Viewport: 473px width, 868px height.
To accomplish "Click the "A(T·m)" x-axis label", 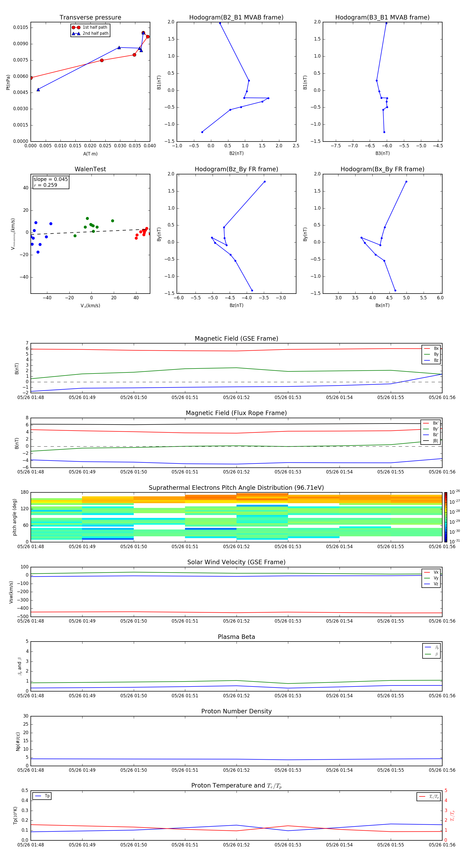I will 90,154.
